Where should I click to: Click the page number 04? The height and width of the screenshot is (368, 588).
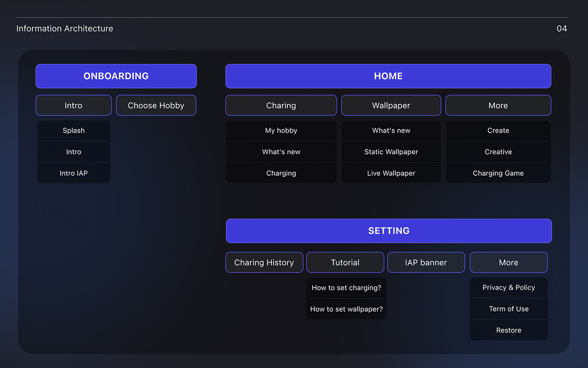(x=562, y=29)
